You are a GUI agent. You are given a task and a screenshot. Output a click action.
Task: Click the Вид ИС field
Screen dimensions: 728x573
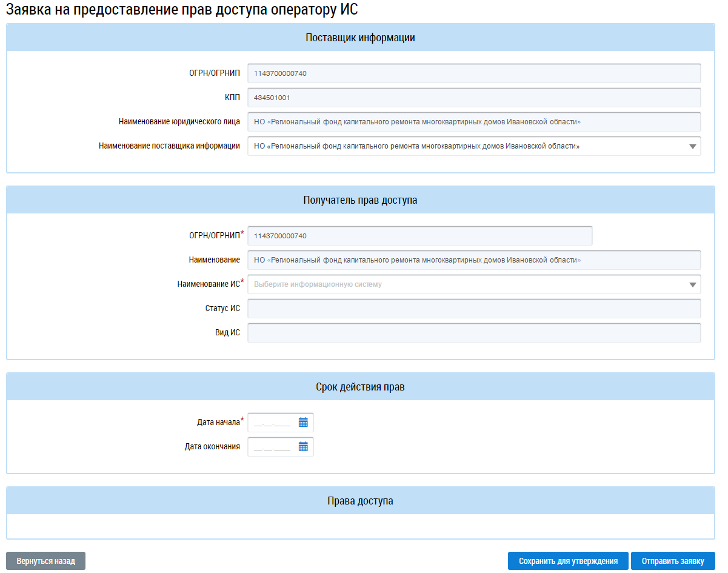(474, 333)
